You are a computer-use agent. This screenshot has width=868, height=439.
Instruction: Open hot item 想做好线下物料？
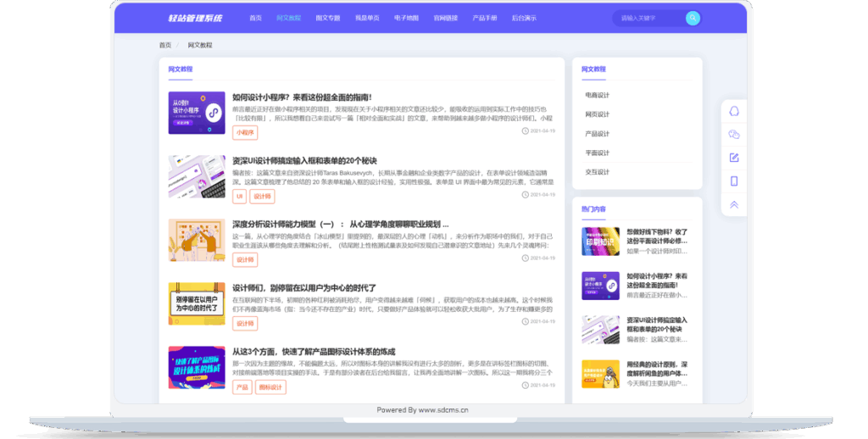pyautogui.click(x=657, y=236)
